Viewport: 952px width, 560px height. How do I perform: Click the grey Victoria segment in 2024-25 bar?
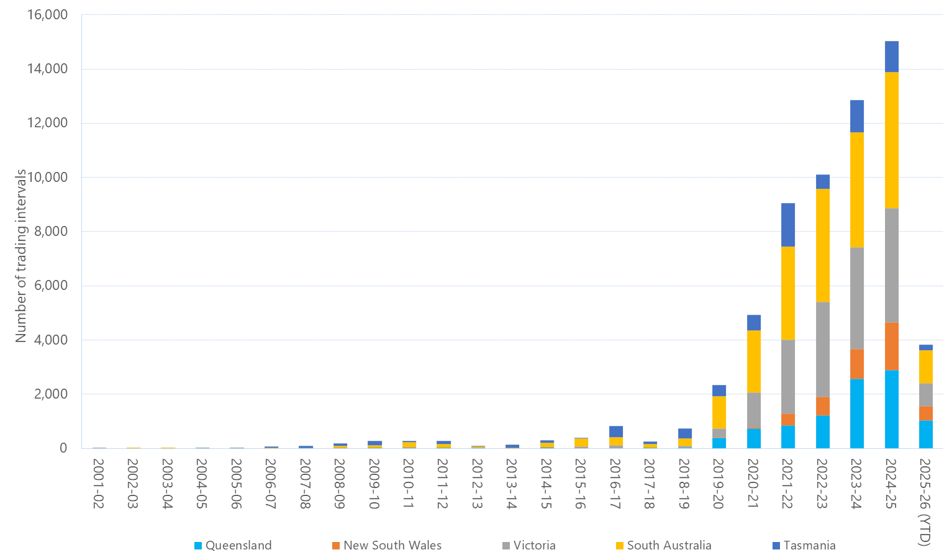(x=891, y=265)
